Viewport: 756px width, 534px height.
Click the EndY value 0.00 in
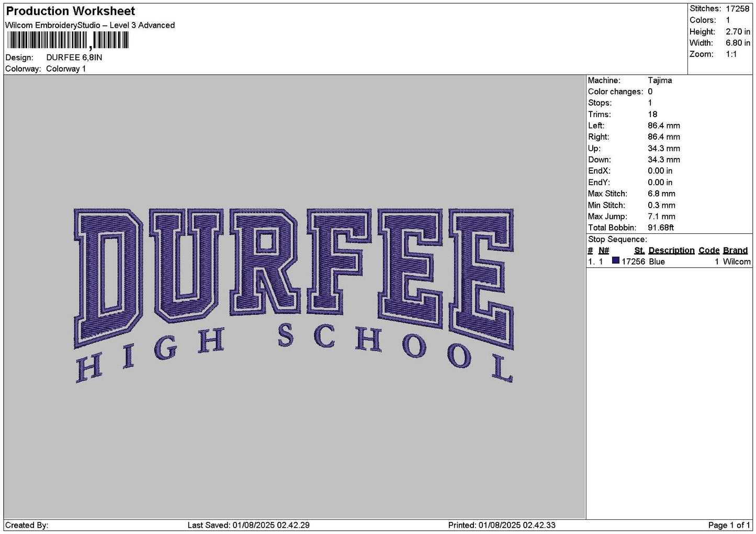660,183
